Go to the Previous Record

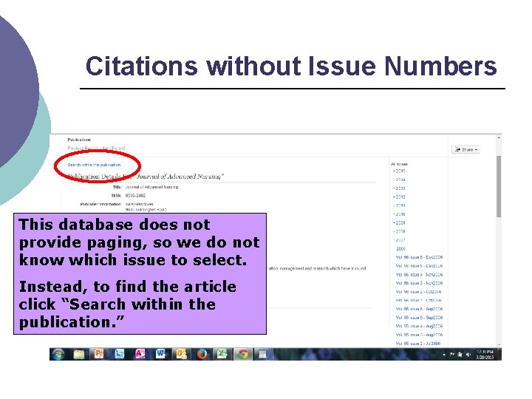click(x=83, y=149)
